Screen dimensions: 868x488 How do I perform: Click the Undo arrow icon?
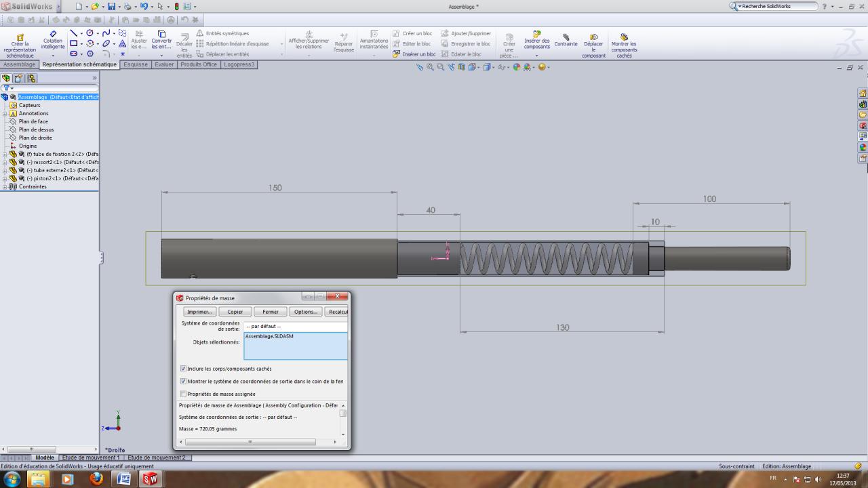click(x=144, y=6)
